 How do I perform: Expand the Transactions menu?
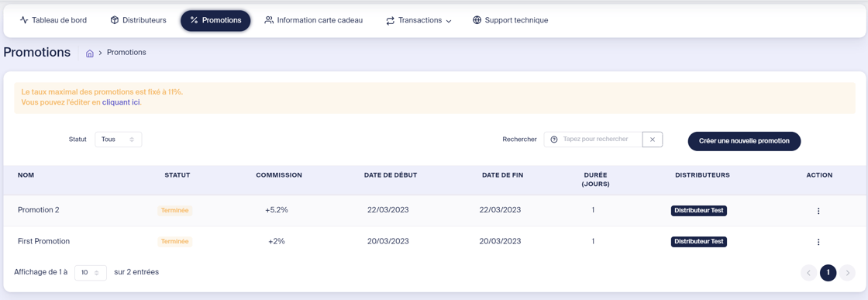(419, 20)
